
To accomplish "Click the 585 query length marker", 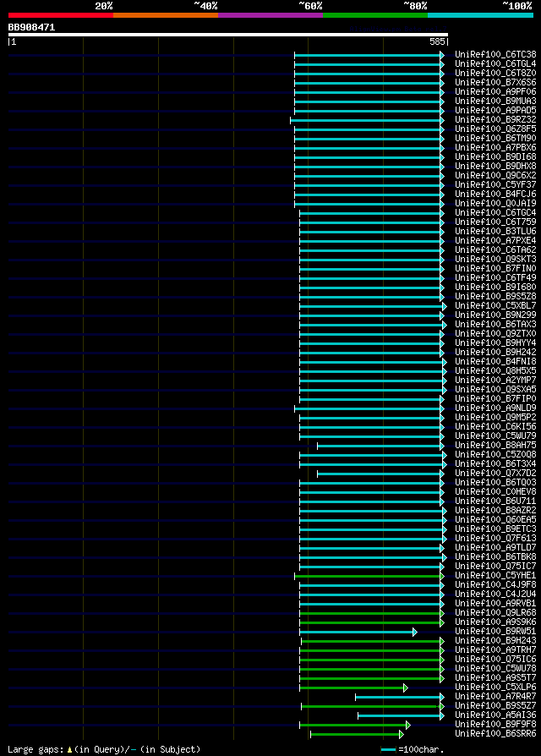I will tap(437, 42).
